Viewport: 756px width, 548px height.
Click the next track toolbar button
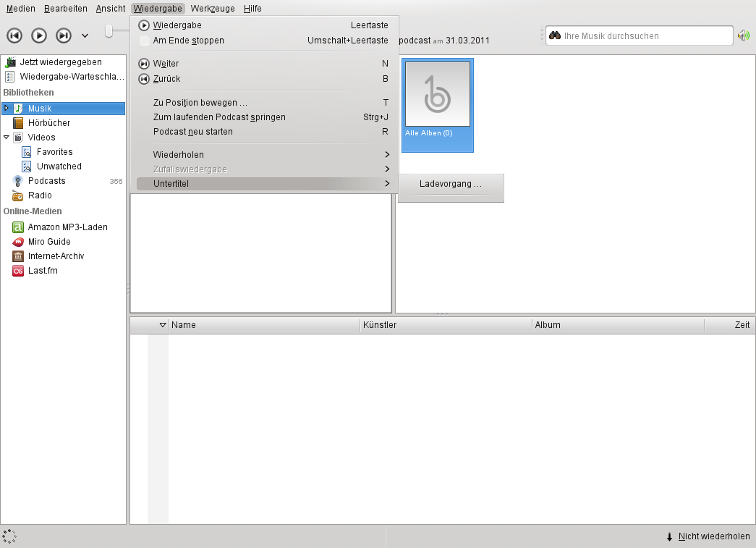coord(64,35)
